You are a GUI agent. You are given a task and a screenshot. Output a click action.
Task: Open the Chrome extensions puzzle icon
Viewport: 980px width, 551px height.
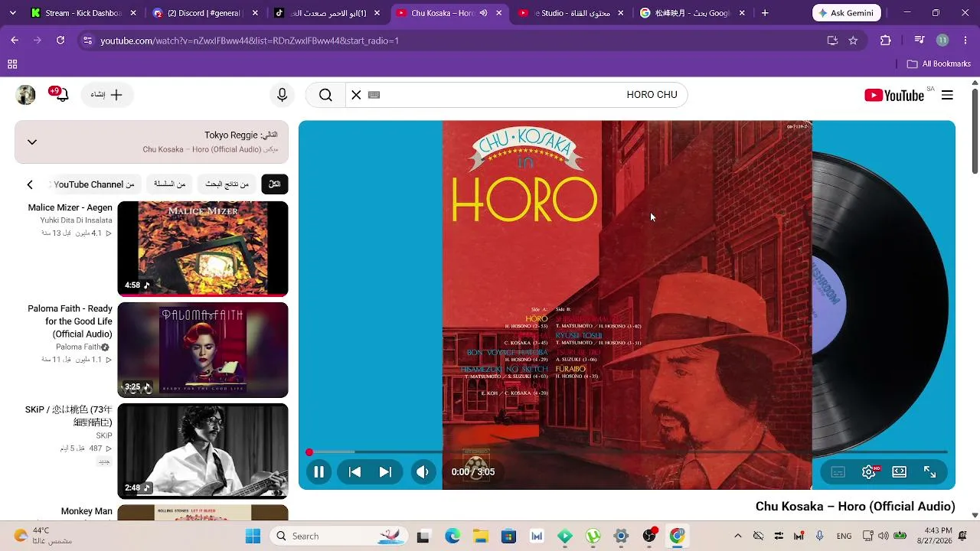[886, 41]
